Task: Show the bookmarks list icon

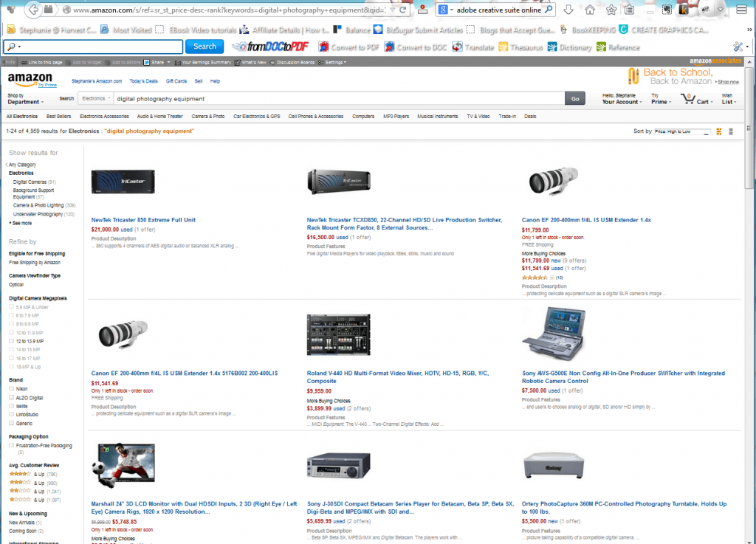Action: point(629,10)
